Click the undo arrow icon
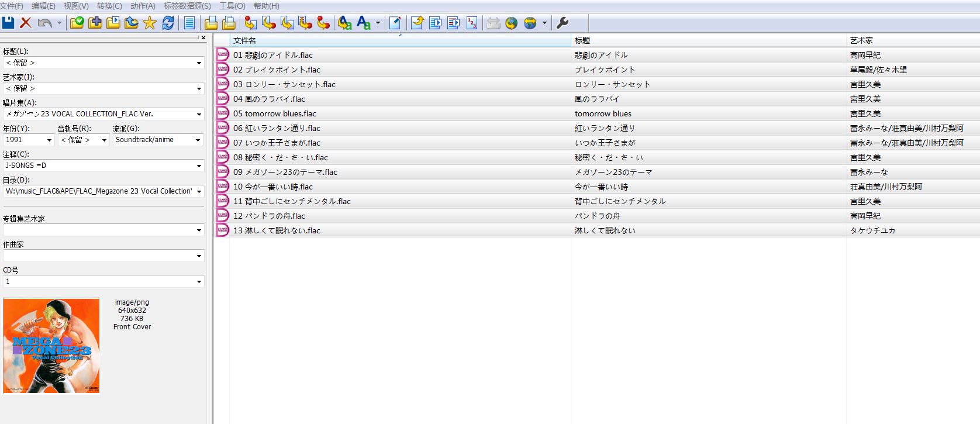This screenshot has width=980, height=424. point(44,23)
